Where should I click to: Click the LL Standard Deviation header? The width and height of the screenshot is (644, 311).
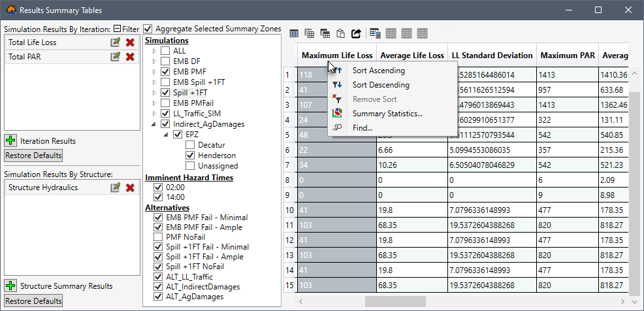click(492, 56)
